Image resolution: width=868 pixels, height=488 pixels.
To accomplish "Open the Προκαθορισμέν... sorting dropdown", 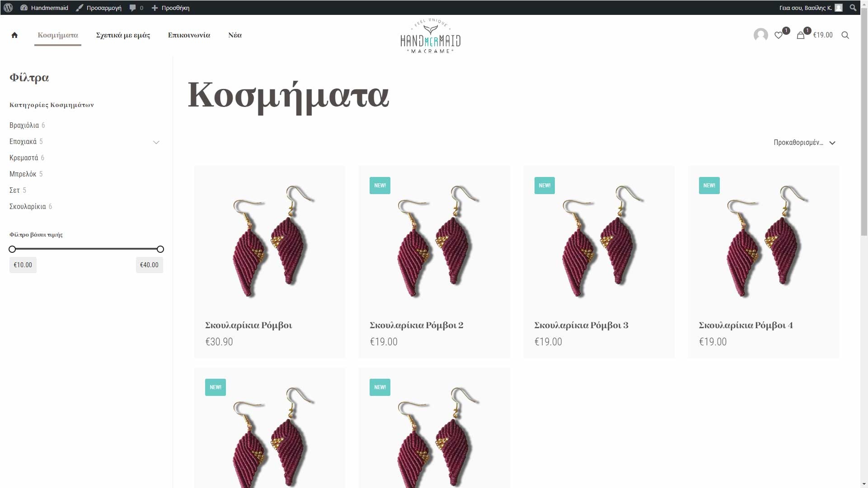I will (804, 143).
